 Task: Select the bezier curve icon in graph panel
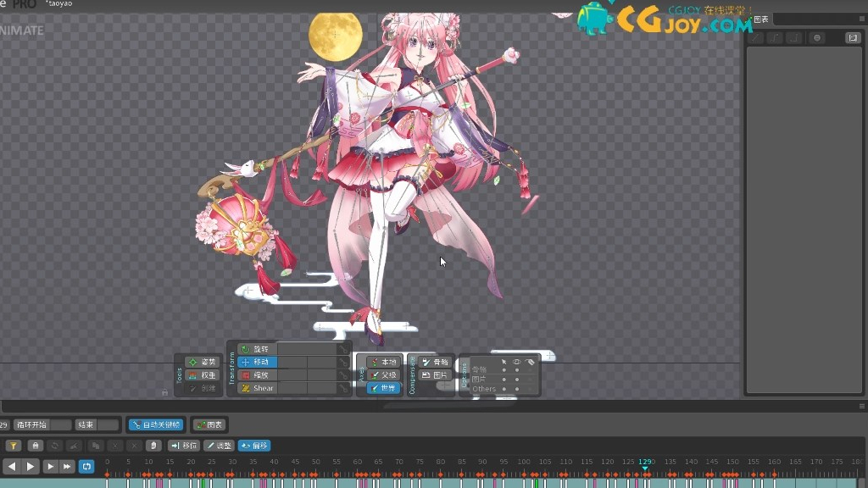[775, 37]
